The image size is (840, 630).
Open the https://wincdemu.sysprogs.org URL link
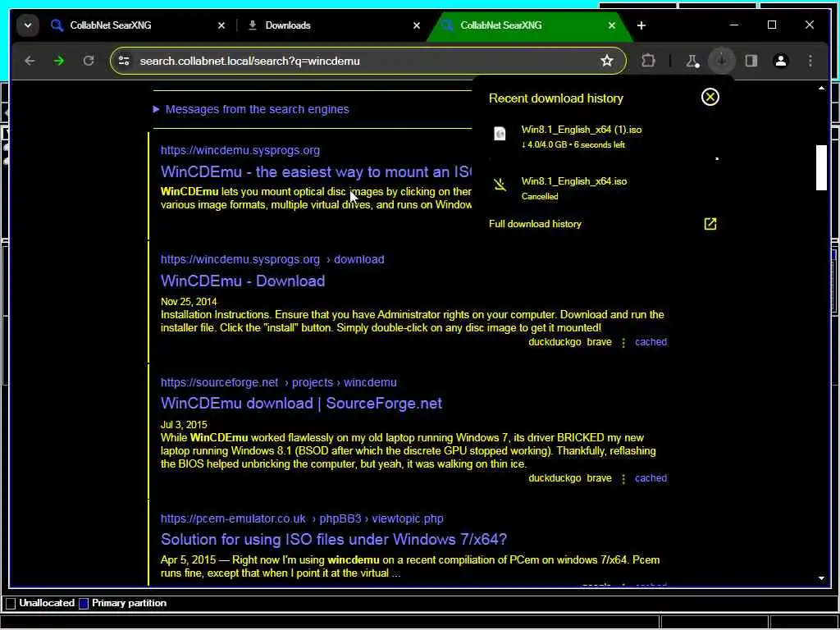(240, 151)
